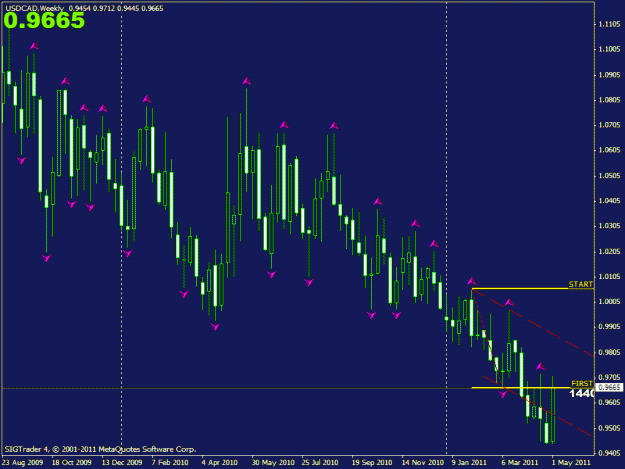This screenshot has width=625, height=469.
Task: Click the highlighted 0.9665 price tag on axis
Action: [609, 387]
